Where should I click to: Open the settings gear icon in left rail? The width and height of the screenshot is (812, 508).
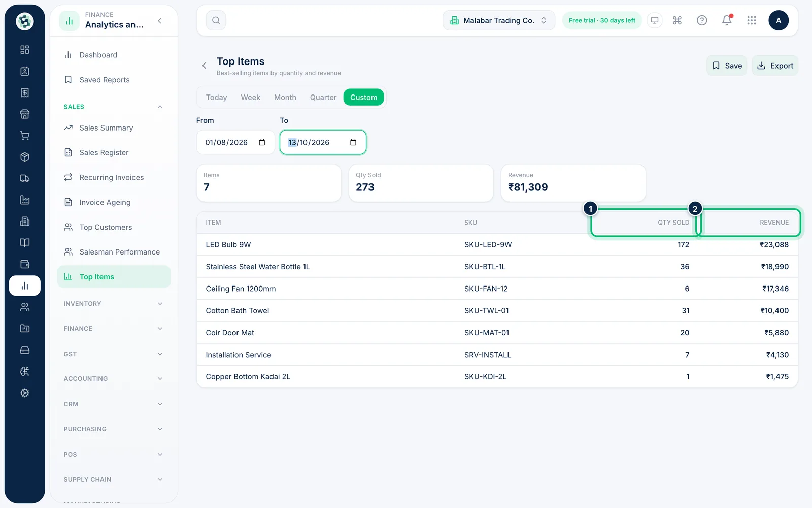tap(24, 393)
